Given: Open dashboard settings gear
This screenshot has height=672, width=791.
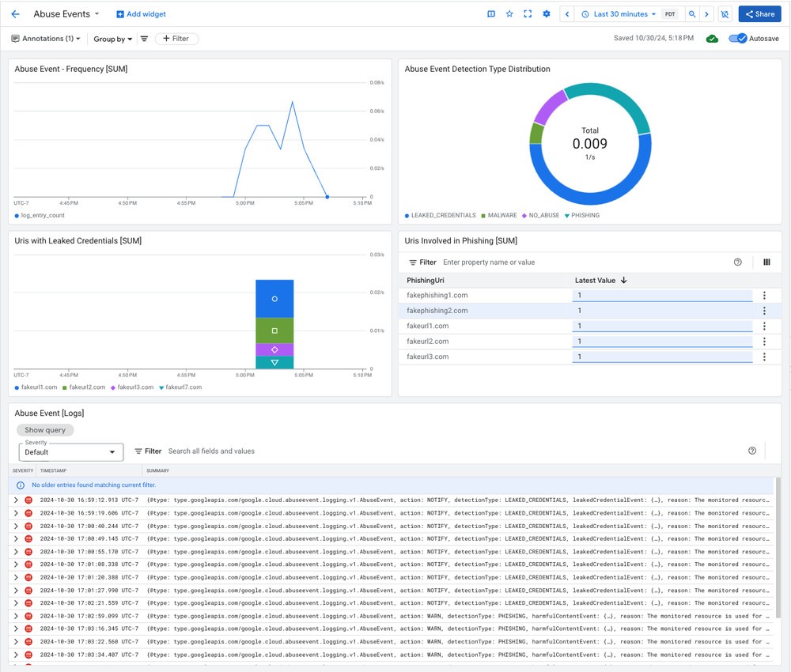Looking at the screenshot, I should [x=546, y=14].
